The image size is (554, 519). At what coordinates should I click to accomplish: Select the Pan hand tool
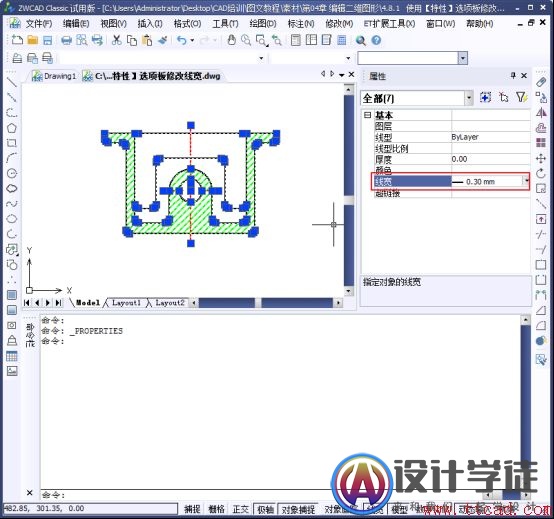pyautogui.click(x=231, y=40)
